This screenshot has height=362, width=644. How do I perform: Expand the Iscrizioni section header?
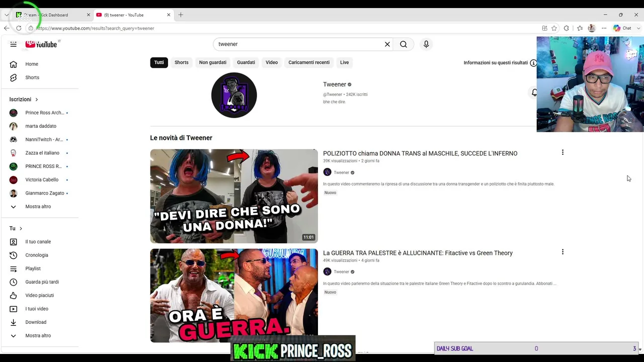point(24,100)
